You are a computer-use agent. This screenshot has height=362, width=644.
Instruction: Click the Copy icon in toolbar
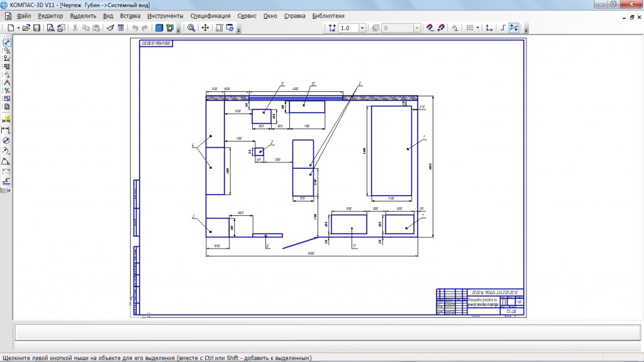pos(86,28)
